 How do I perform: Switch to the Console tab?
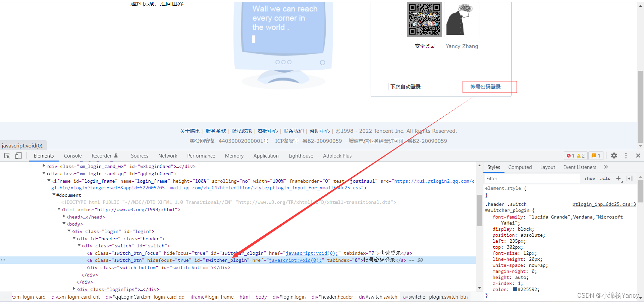pyautogui.click(x=73, y=156)
